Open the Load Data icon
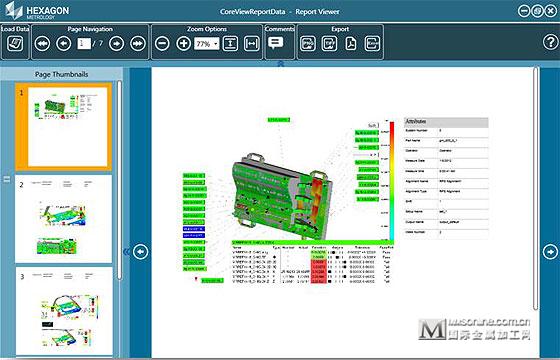Image resolution: width=560 pixels, height=360 pixels. [15, 44]
